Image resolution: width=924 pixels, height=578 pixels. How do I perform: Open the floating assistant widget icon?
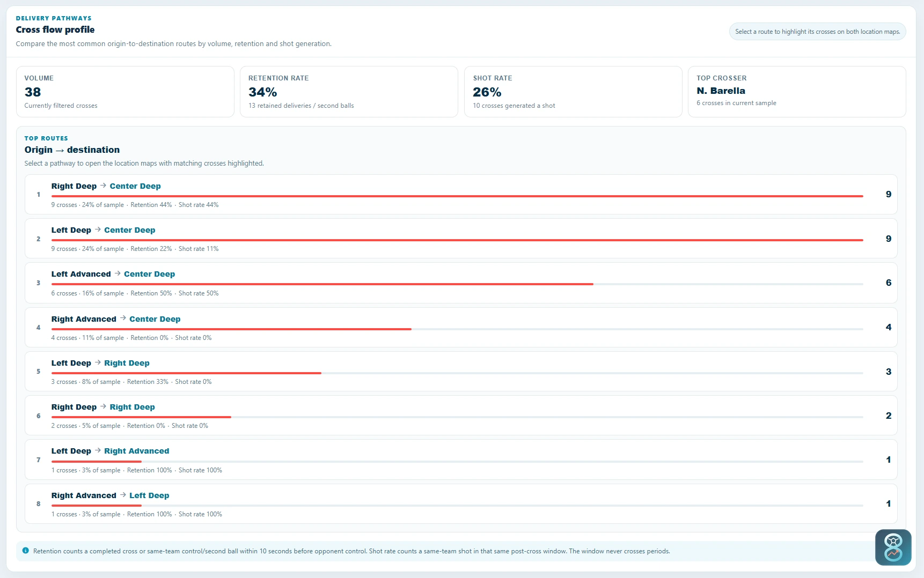click(893, 547)
